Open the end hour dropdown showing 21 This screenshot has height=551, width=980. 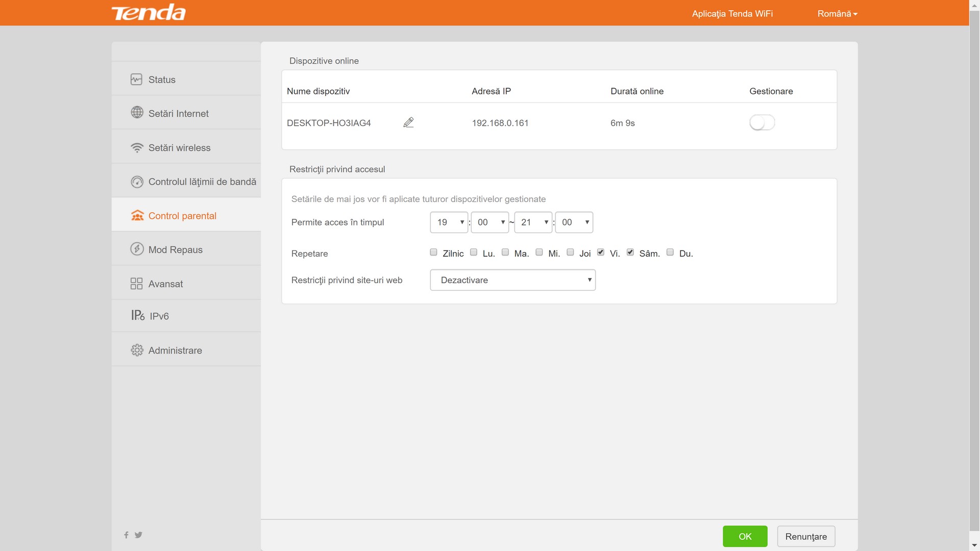(533, 222)
